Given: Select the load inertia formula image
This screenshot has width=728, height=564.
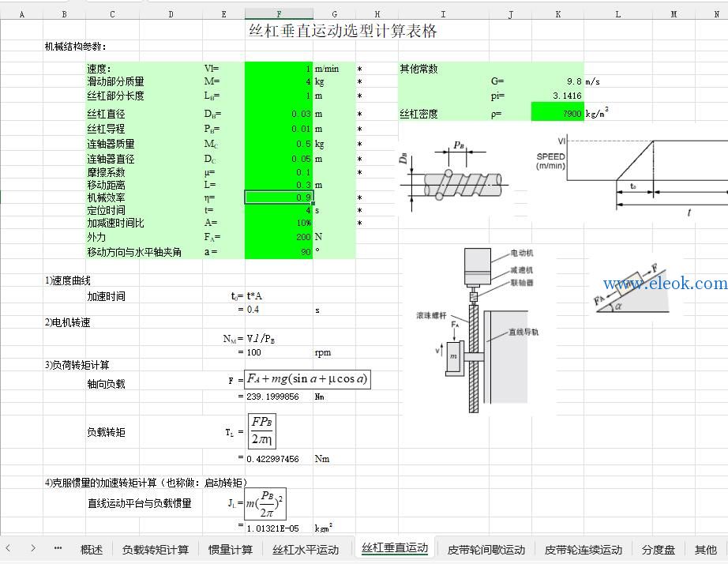Looking at the screenshot, I should coord(265,504).
